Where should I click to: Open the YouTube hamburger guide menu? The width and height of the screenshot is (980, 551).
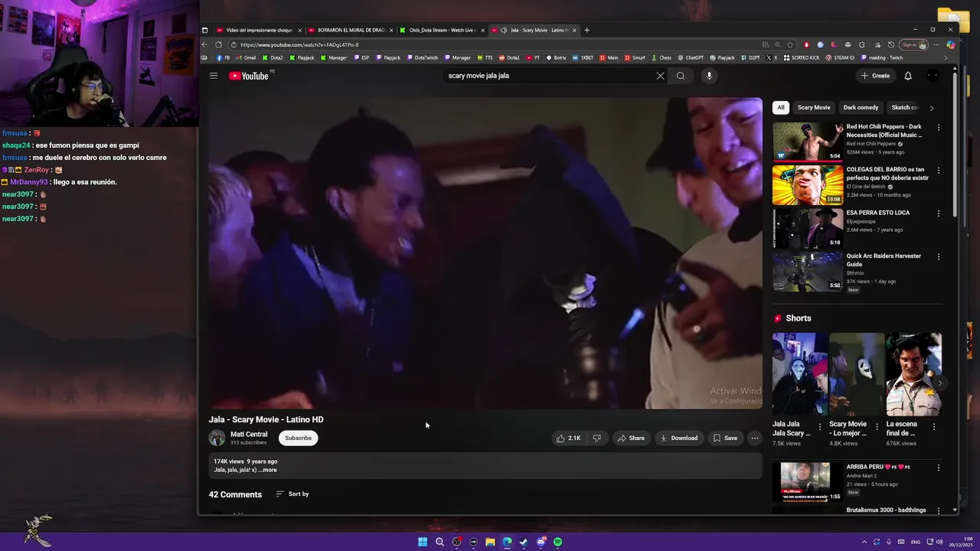(x=214, y=76)
